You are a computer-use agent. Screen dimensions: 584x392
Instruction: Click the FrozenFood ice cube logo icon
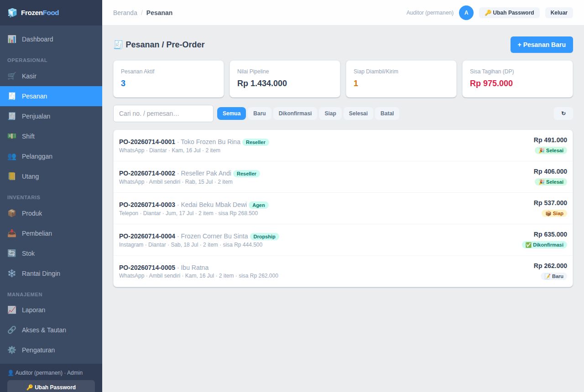point(12,13)
